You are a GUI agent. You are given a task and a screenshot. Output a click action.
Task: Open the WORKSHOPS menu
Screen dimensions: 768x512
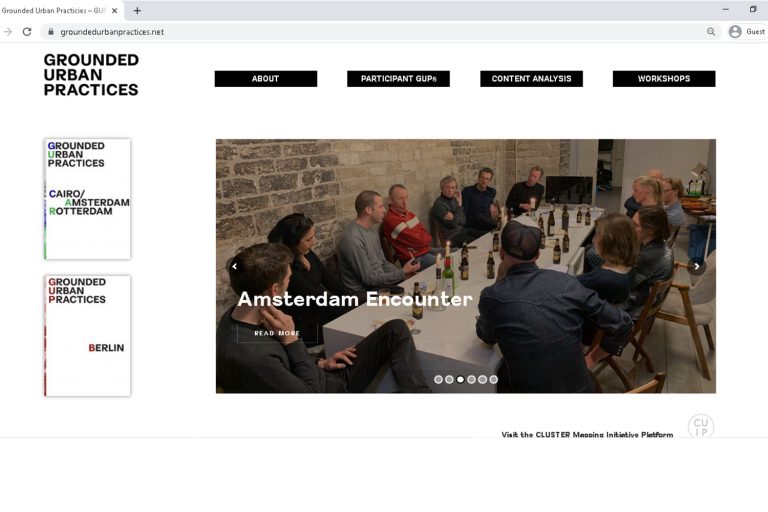point(664,79)
